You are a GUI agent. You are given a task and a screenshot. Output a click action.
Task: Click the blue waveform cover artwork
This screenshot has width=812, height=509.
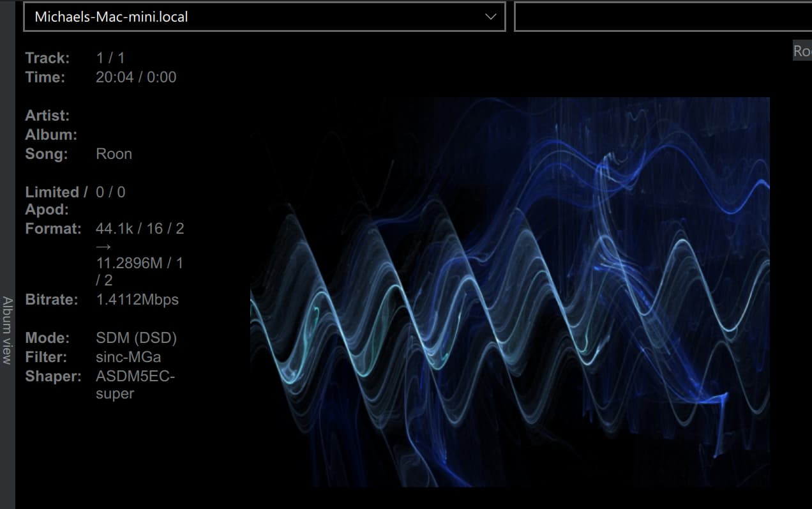click(509, 292)
